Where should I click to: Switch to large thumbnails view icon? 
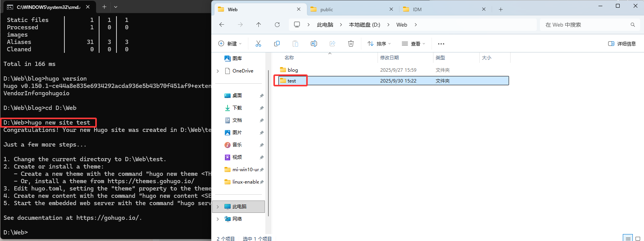click(x=637, y=238)
